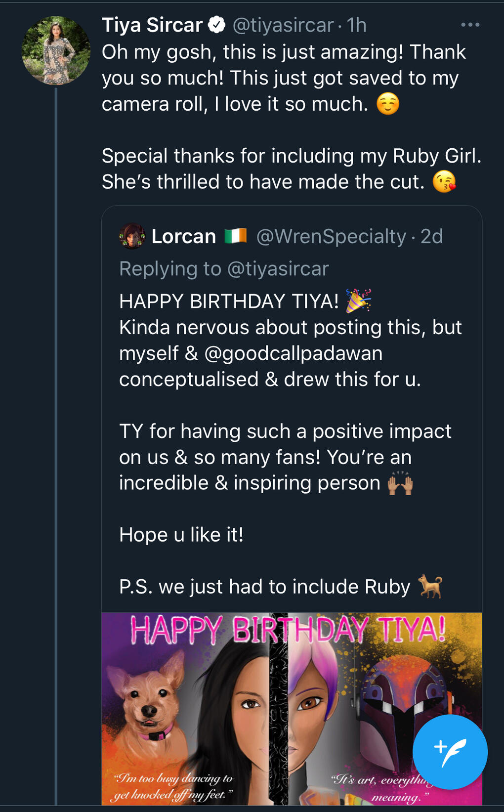Click the Irish flag emoji next to Lorcan
Image resolution: width=504 pixels, height=812 pixels.
point(235,236)
